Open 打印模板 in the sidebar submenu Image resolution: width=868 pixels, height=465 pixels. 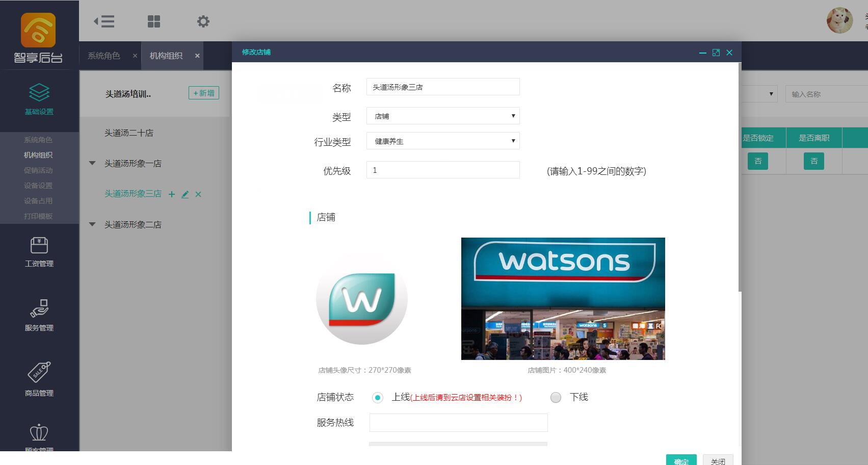(x=38, y=216)
